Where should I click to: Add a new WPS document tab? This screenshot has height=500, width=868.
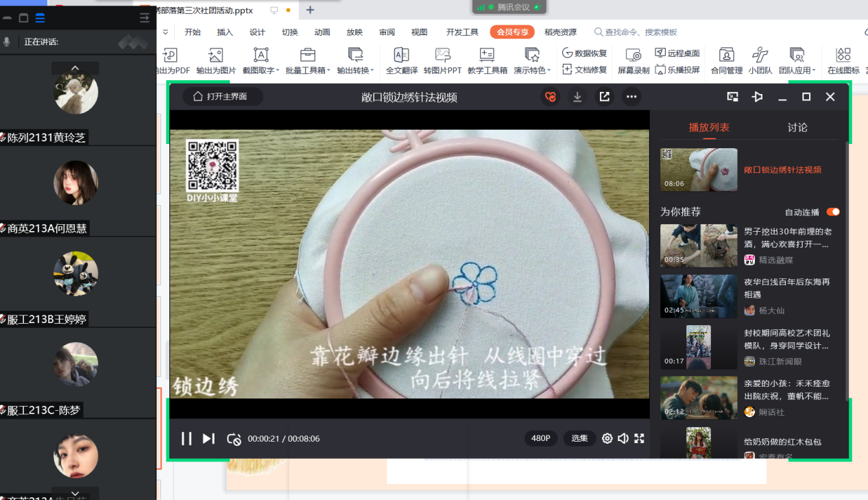[310, 10]
